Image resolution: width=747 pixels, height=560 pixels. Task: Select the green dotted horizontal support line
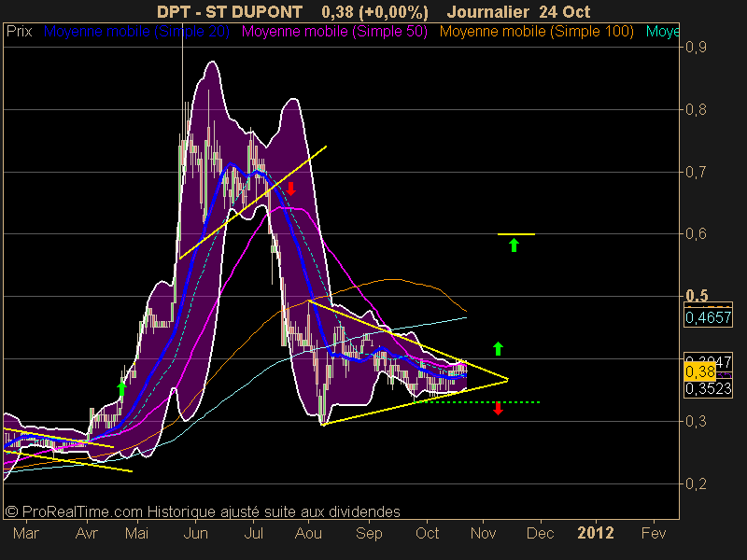click(478, 402)
